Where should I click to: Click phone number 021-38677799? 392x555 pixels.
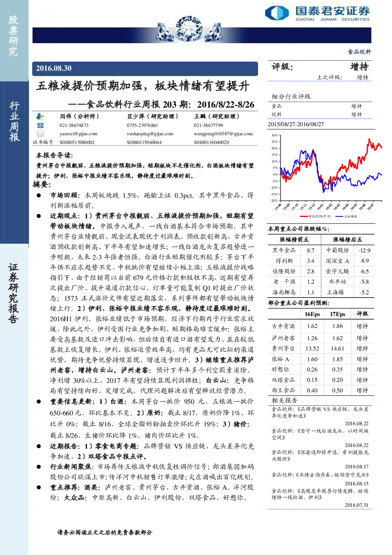tap(208, 125)
